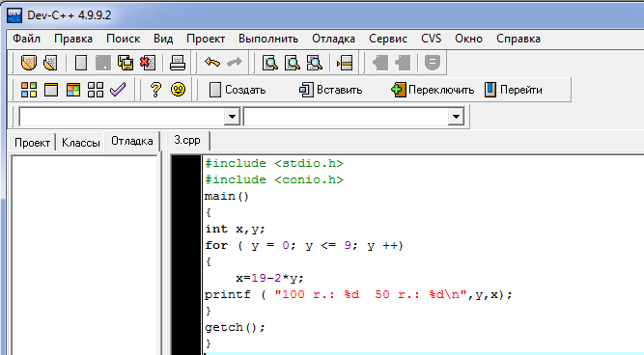This screenshot has height=355, width=644.
Task: Click the code line 'x=19-2*y;'
Action: click(x=269, y=278)
